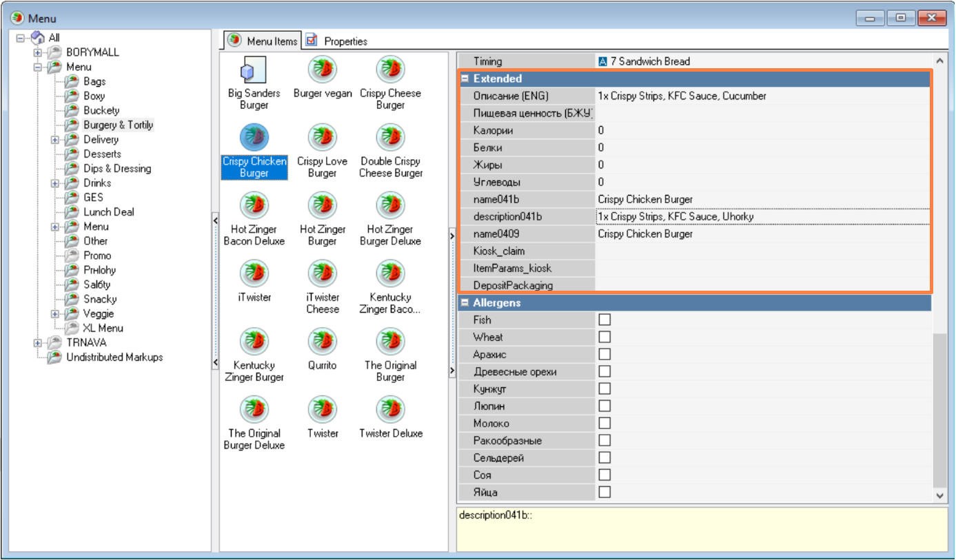Choose the Kentucky Zinger Burger icon

click(x=254, y=342)
